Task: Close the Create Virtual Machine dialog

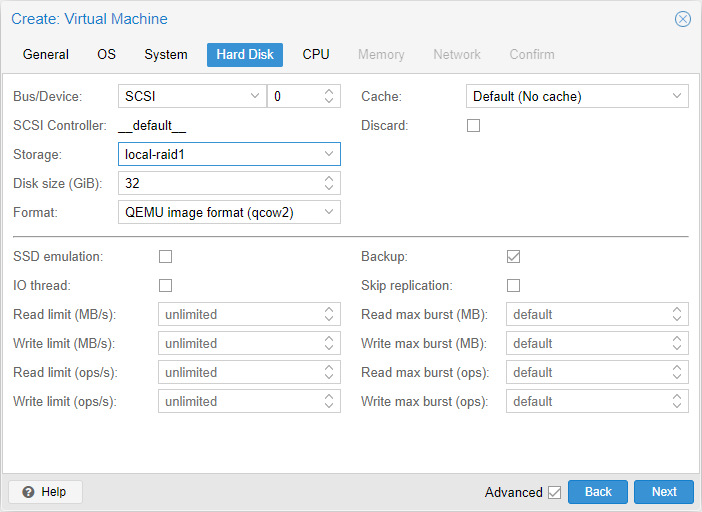Action: 683,19
